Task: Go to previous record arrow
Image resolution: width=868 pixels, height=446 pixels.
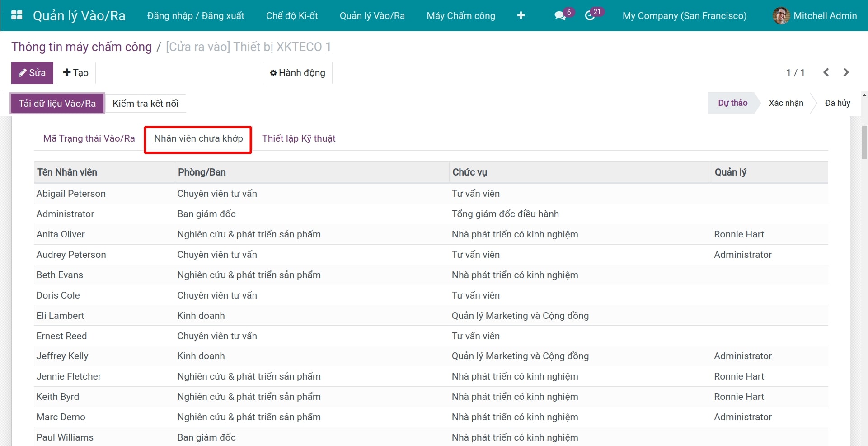Action: 826,72
